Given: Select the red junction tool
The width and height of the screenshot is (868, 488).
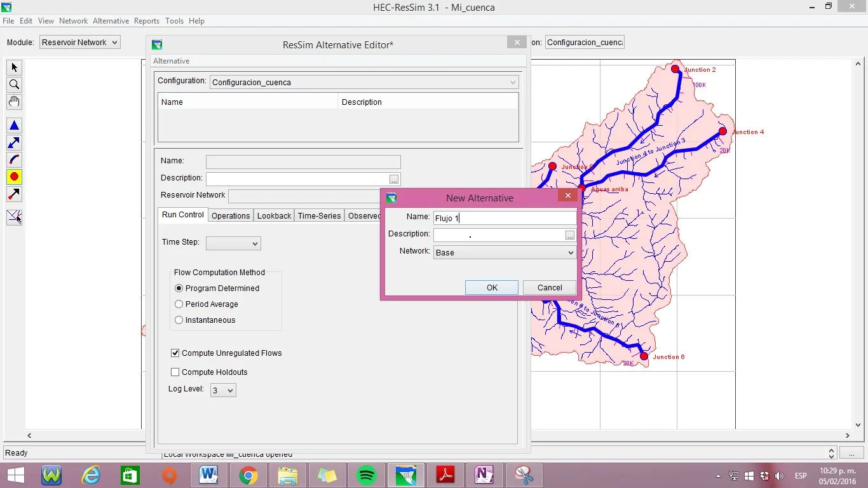Looking at the screenshot, I should click(x=14, y=177).
